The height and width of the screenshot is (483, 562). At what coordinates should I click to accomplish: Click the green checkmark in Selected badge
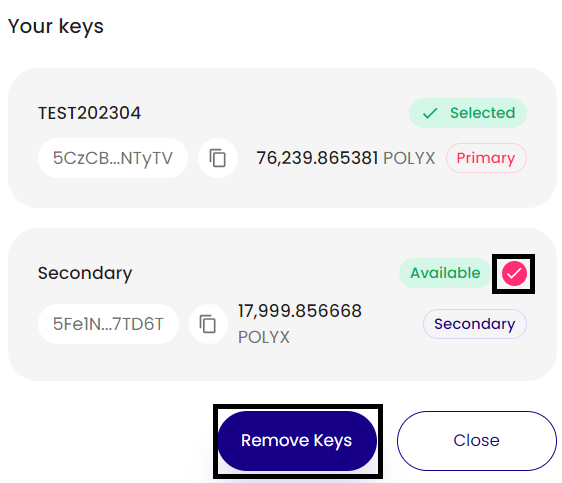[x=430, y=113]
